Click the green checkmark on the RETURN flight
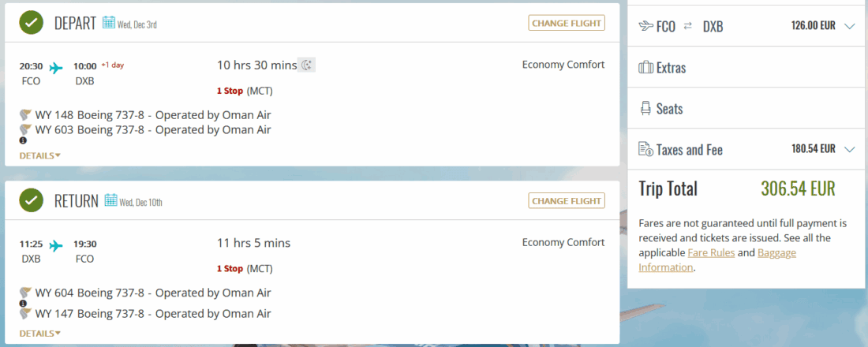Viewport: 868px width, 347px height. [x=32, y=200]
